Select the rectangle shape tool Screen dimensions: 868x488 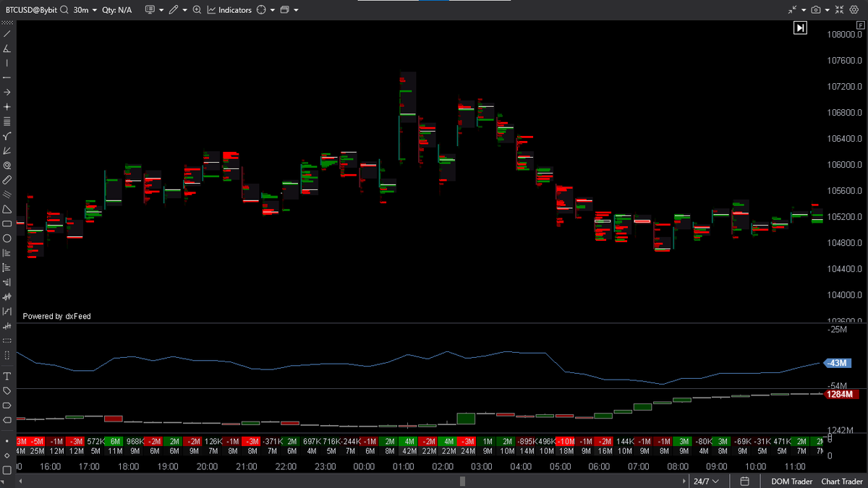click(7, 223)
